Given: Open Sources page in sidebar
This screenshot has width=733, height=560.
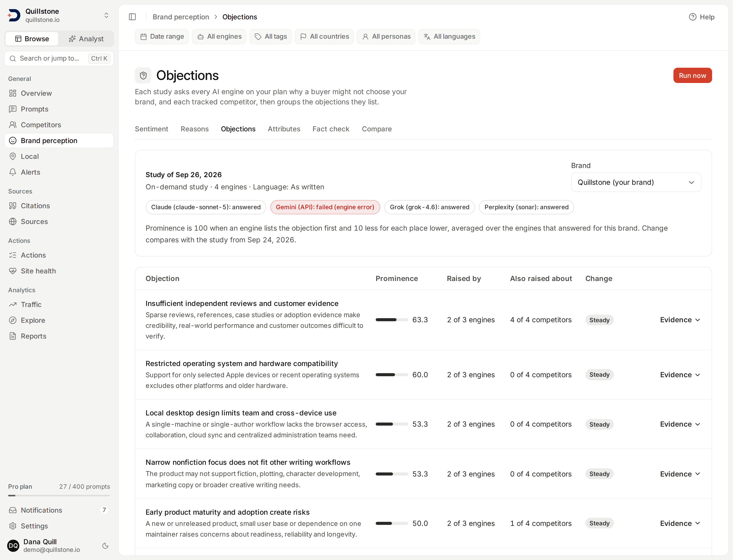Looking at the screenshot, I should pos(59,221).
